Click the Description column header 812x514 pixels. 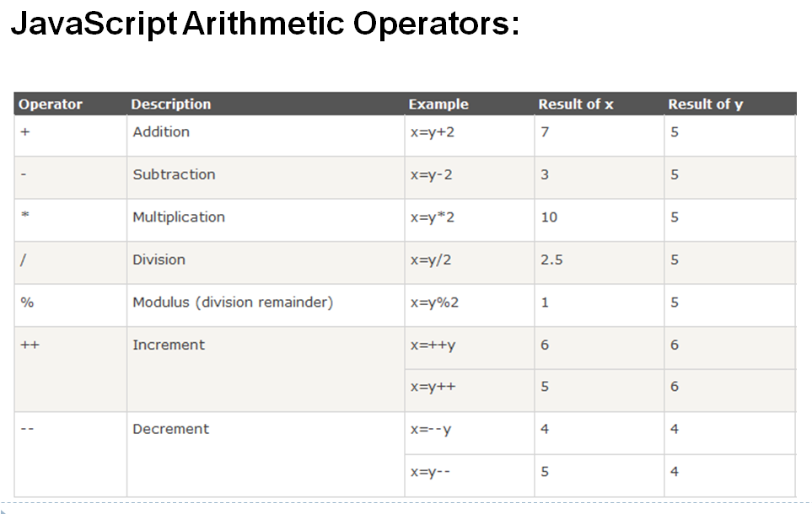pos(171,104)
